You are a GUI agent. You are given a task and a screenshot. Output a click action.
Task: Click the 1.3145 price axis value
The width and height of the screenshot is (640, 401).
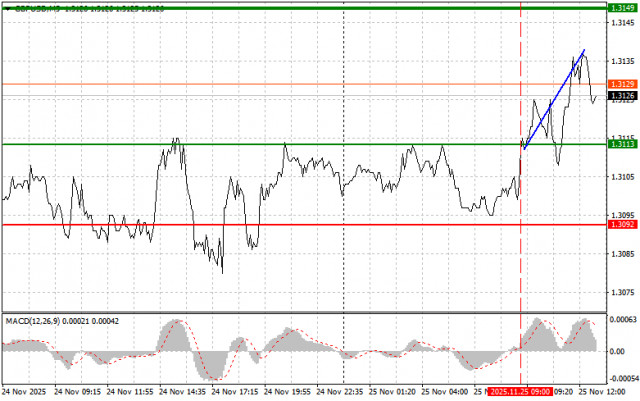tap(623, 23)
